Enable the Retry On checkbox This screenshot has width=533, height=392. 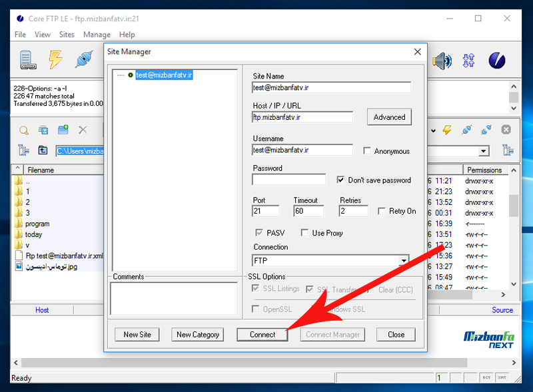click(381, 211)
